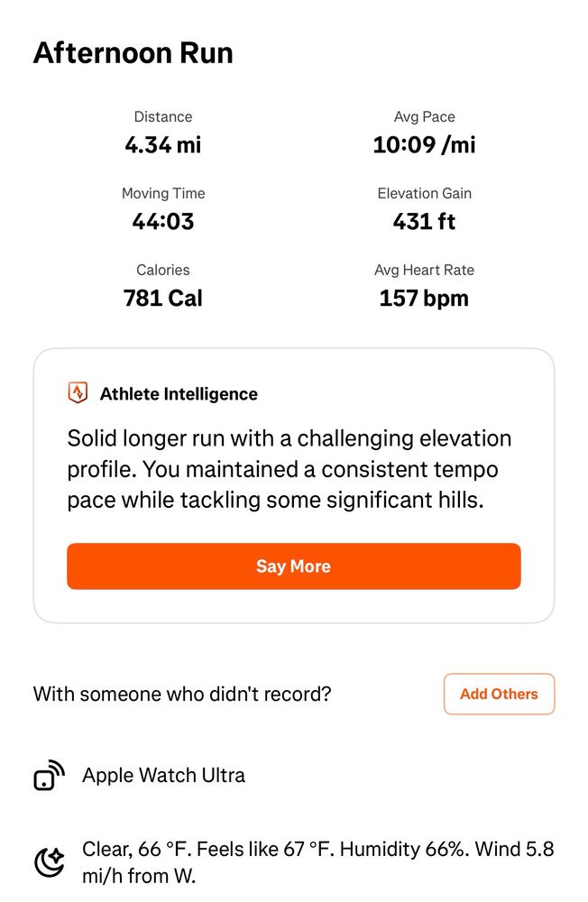
Task: Tap the 431 ft elevation gain
Action: pos(424,221)
